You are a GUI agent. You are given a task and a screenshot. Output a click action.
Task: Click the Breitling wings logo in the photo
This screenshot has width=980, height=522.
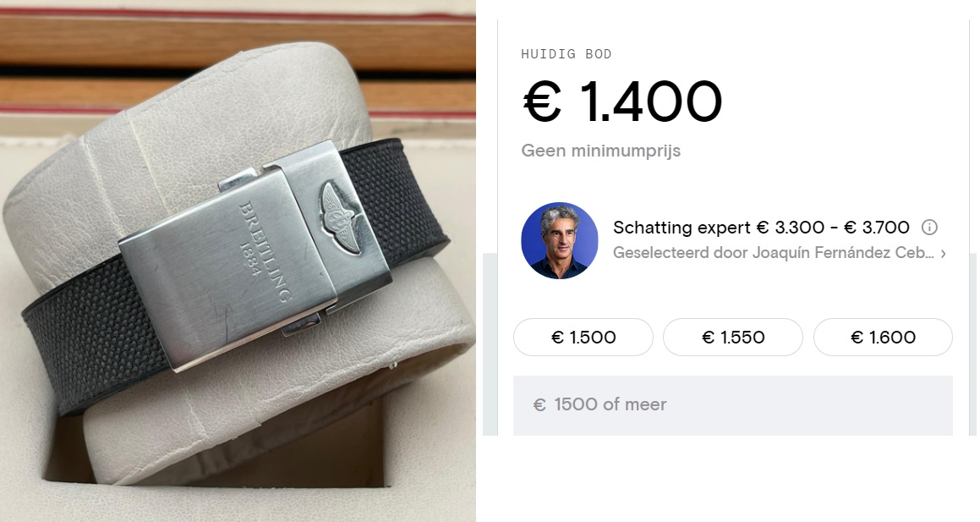(x=340, y=217)
